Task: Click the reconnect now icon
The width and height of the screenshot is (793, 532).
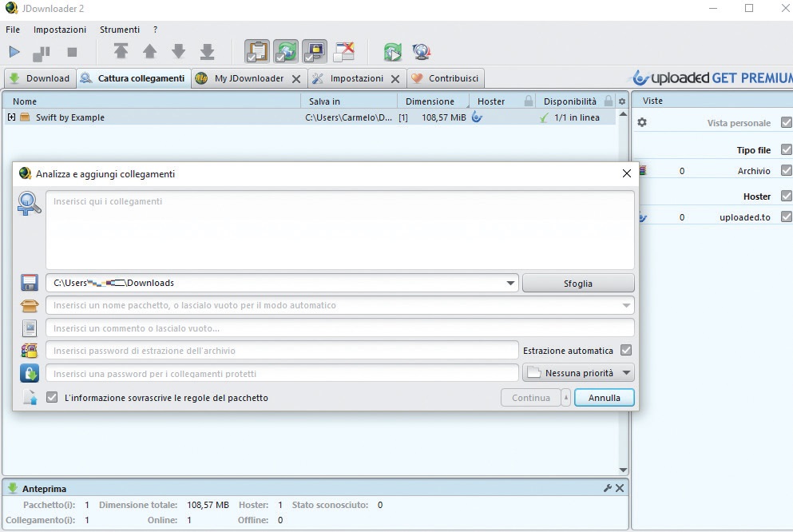Action: point(393,52)
